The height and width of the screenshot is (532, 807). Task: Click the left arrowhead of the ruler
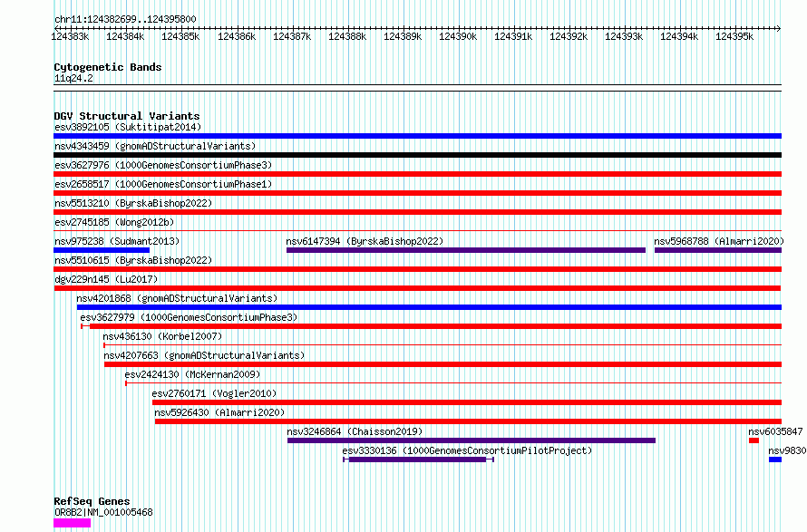point(56,28)
